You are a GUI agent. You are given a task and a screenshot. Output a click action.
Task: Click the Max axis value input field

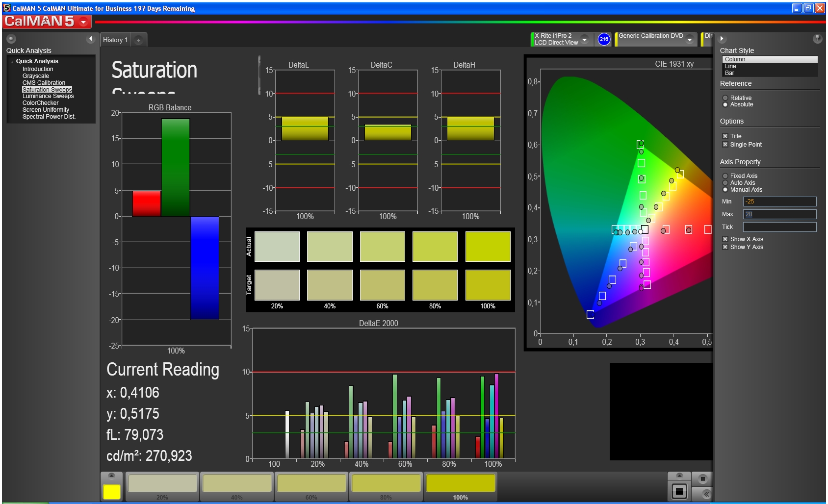(x=779, y=214)
